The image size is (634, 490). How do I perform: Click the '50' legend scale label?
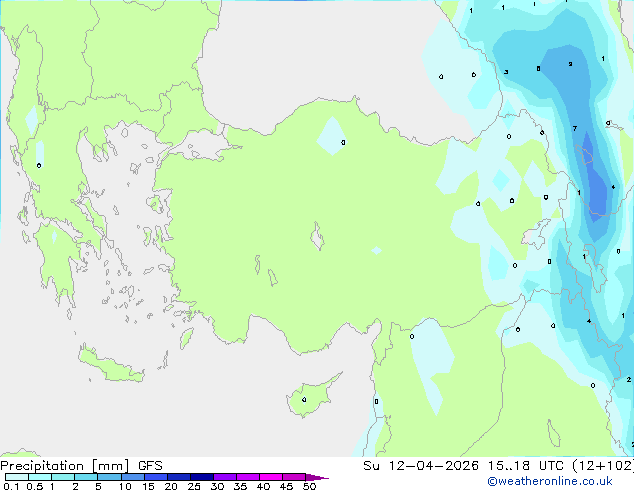[309, 486]
